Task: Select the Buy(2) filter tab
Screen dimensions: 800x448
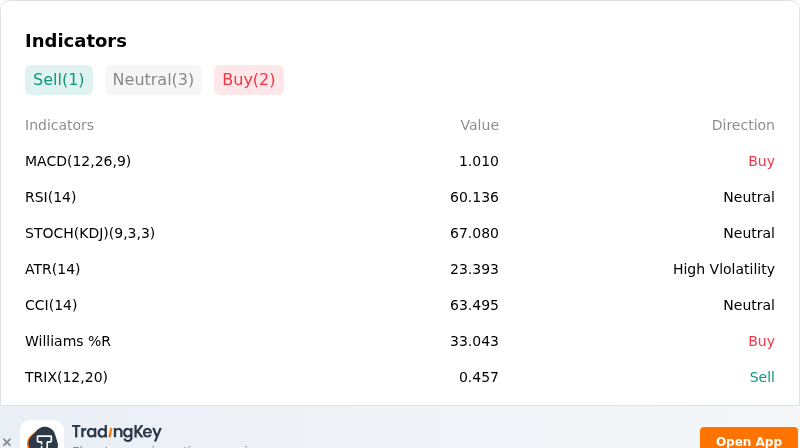Action: (249, 80)
